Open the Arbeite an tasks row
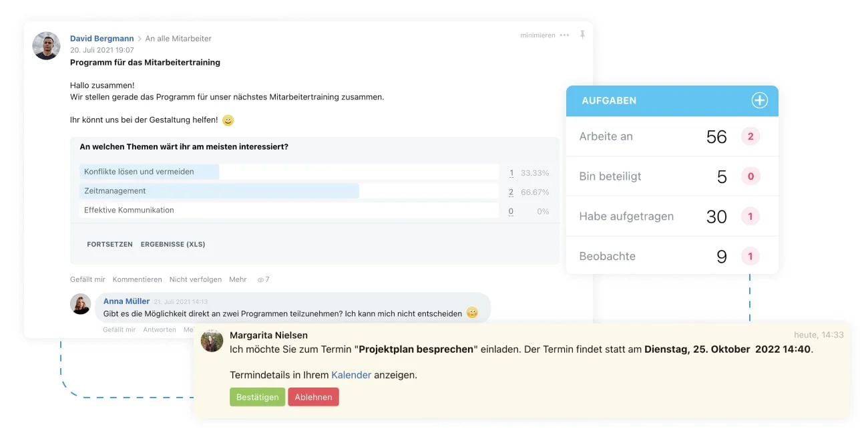868x441 pixels. click(672, 136)
